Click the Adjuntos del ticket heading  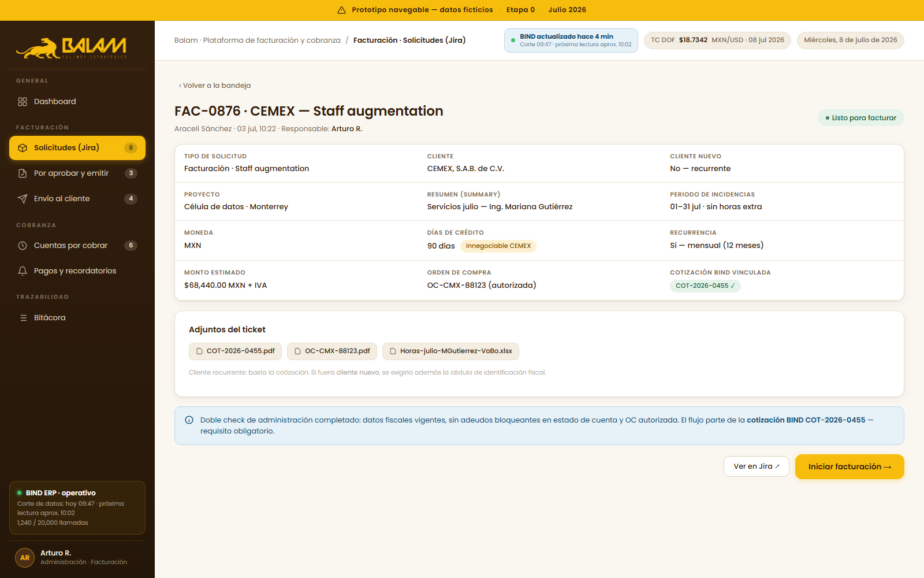tap(228, 329)
